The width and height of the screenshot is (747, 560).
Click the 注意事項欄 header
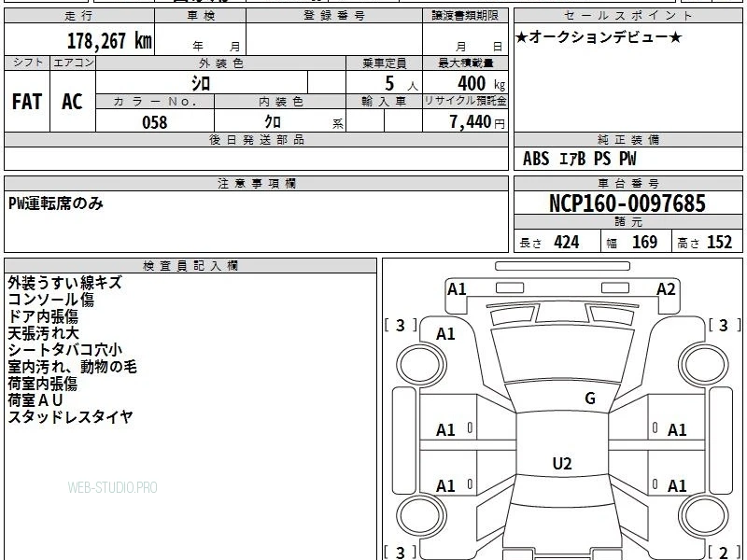256,184
